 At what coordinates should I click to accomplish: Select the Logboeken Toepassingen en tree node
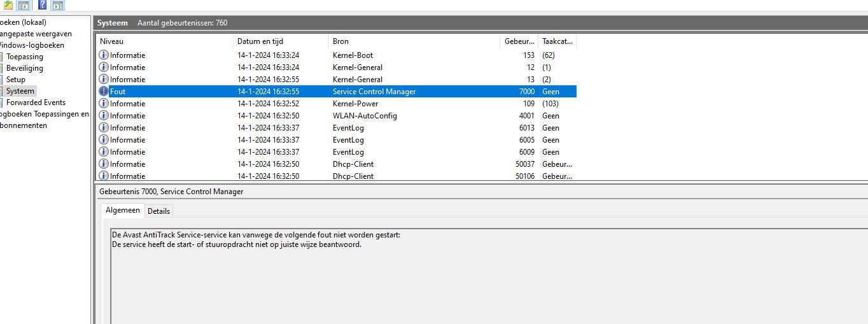pos(45,114)
